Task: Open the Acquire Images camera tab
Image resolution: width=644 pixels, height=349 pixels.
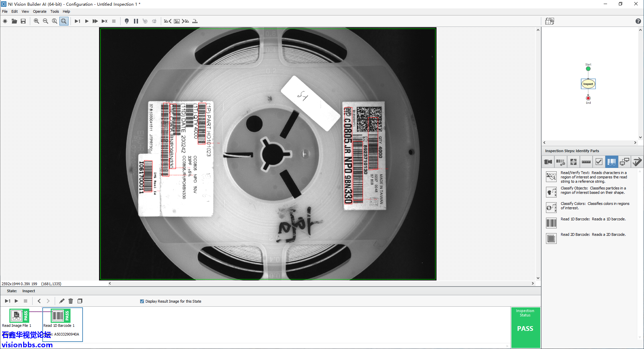Action: [x=548, y=162]
